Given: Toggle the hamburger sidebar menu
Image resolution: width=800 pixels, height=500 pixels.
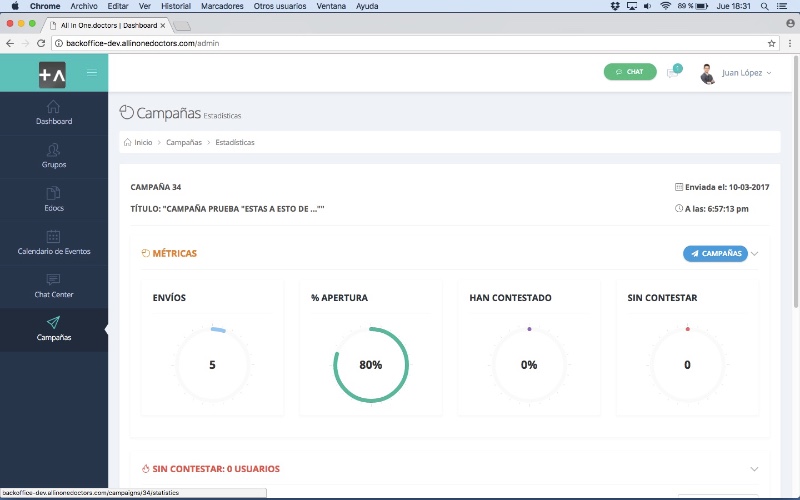Looking at the screenshot, I should 92,72.
